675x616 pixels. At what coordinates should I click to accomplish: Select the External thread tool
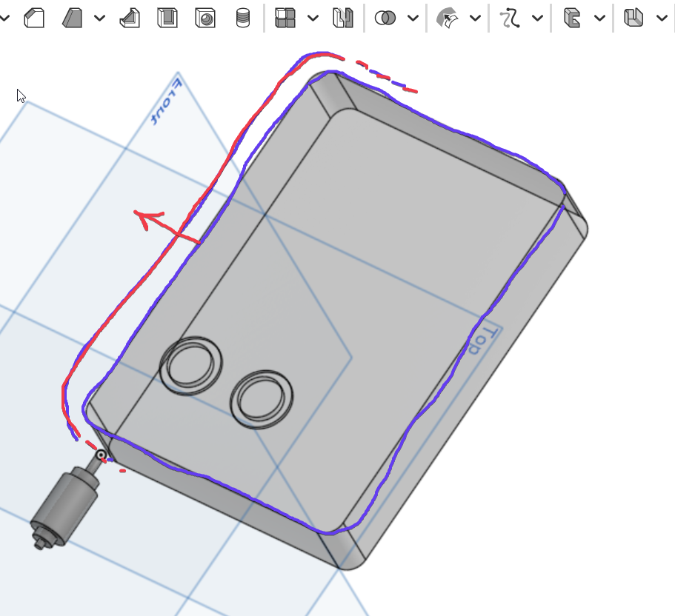tap(243, 18)
